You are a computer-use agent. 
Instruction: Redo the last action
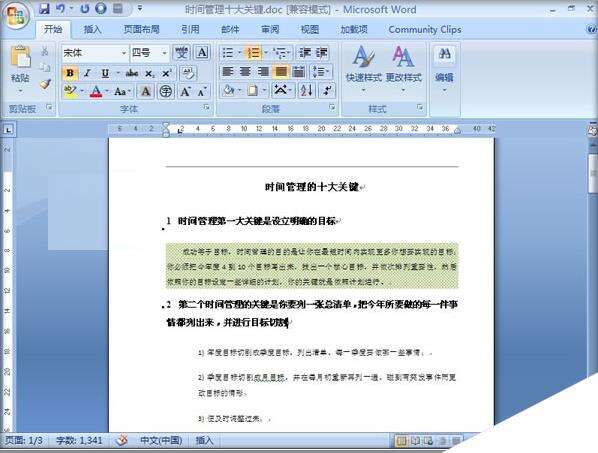[x=85, y=9]
